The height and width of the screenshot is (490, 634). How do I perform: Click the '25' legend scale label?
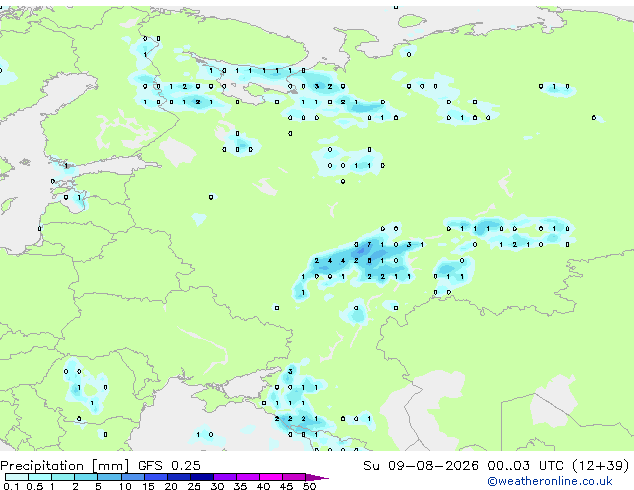(x=194, y=486)
